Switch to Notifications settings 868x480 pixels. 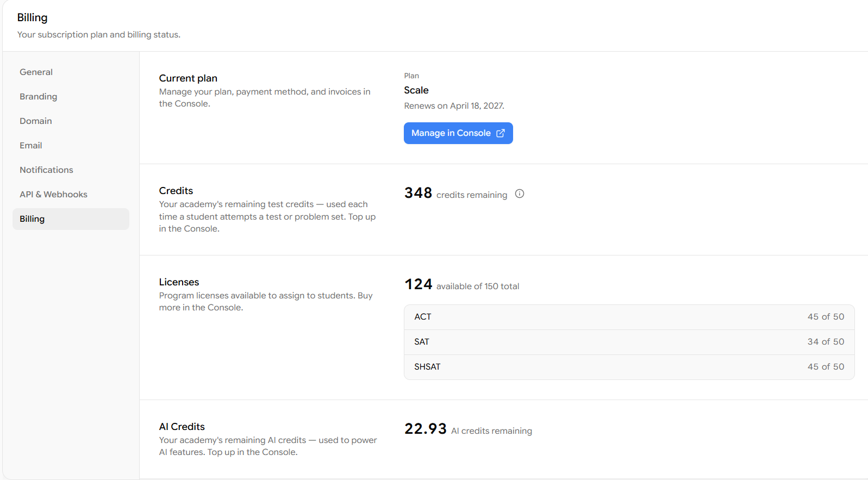71,170
